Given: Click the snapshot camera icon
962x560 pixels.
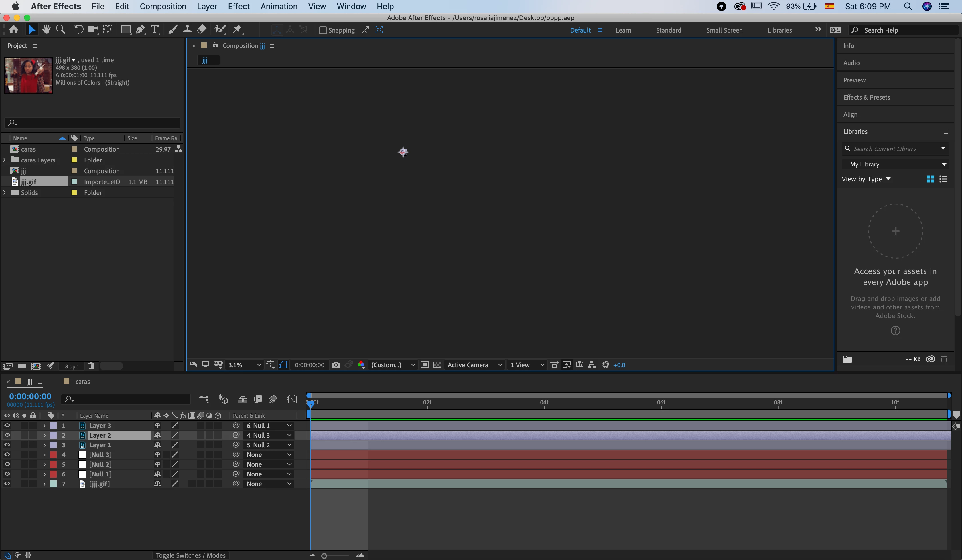Looking at the screenshot, I should point(336,365).
